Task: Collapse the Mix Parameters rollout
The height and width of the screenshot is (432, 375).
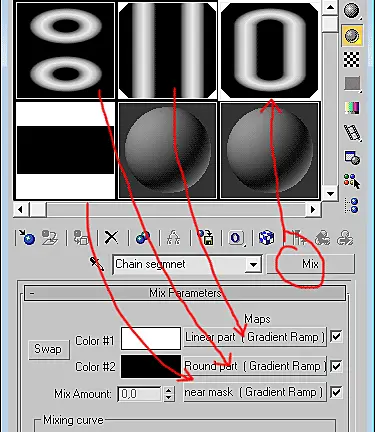Action: pos(185,293)
